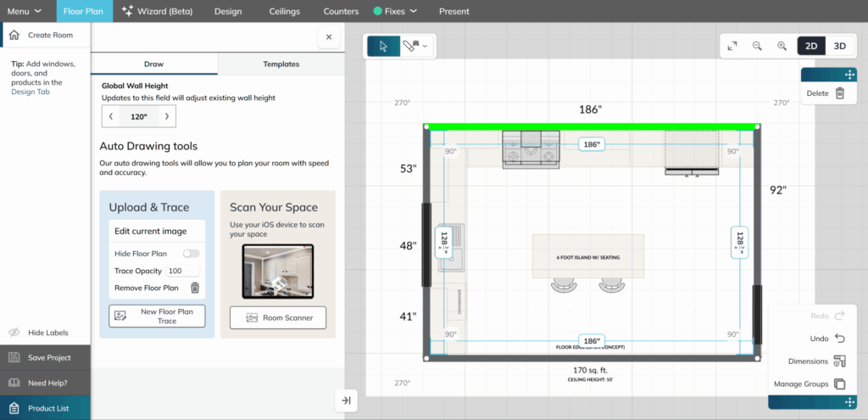Open the Wizard (Beta) tab

point(157,11)
